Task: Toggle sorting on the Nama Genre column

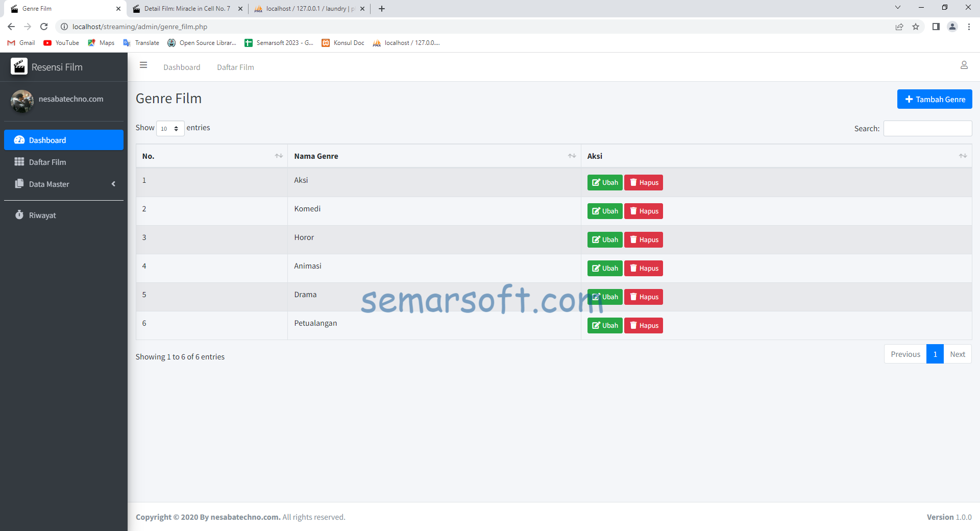Action: pos(572,156)
